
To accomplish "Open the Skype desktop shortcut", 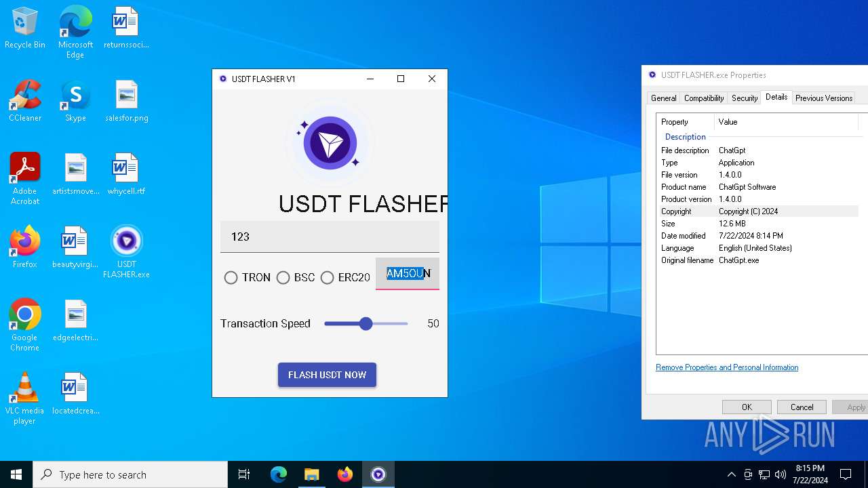I will pyautogui.click(x=75, y=102).
